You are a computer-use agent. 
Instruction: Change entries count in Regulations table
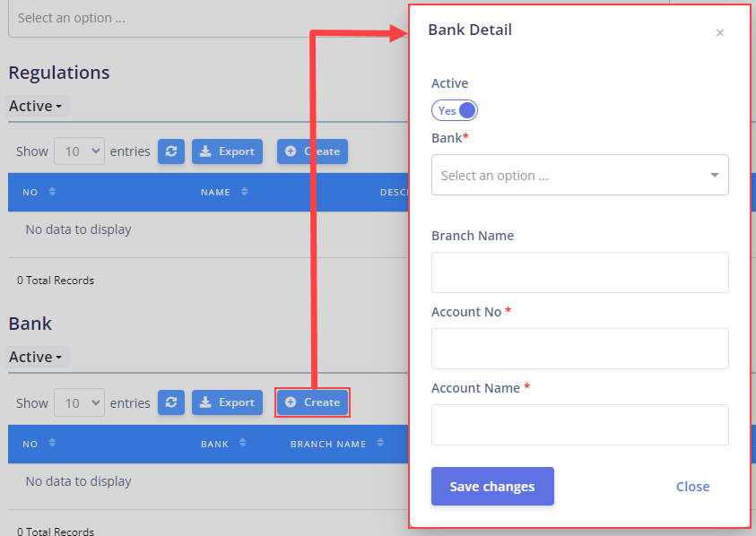click(x=80, y=151)
